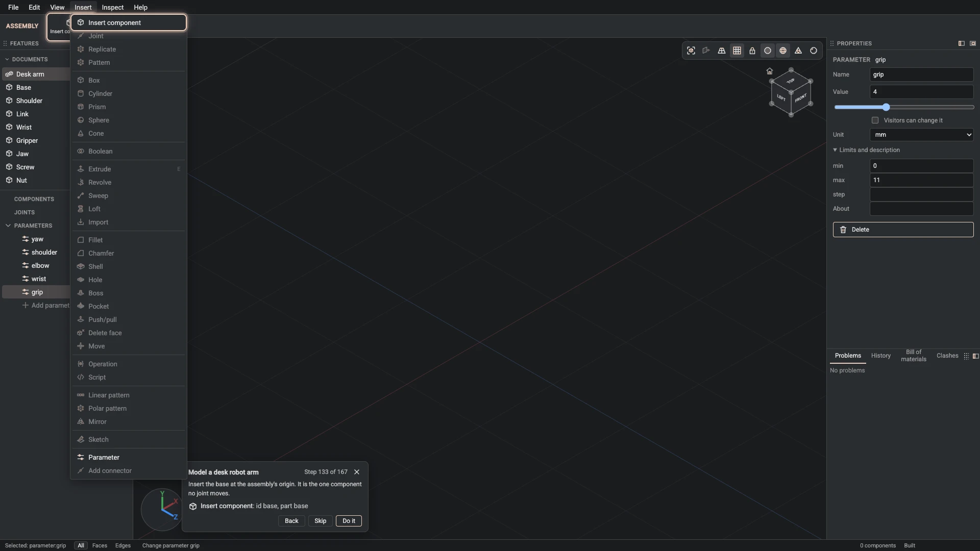This screenshot has height=551, width=980.
Task: Select the Gripper part document
Action: pyautogui.click(x=36, y=140)
